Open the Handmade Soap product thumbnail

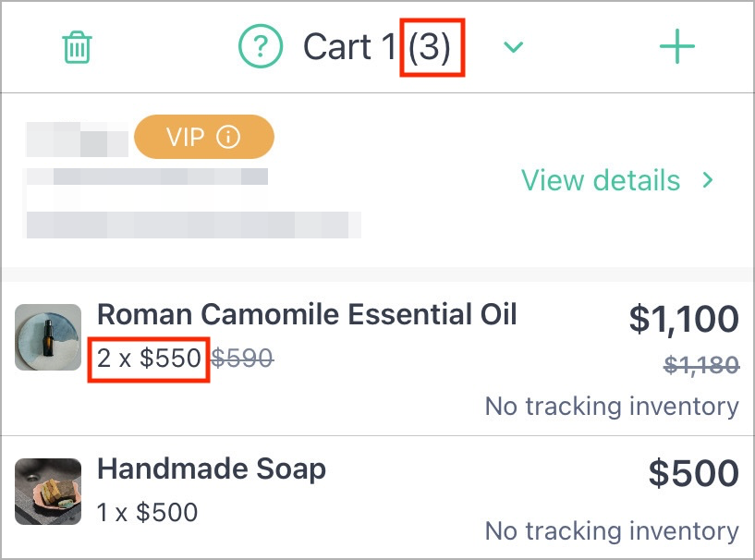48,491
